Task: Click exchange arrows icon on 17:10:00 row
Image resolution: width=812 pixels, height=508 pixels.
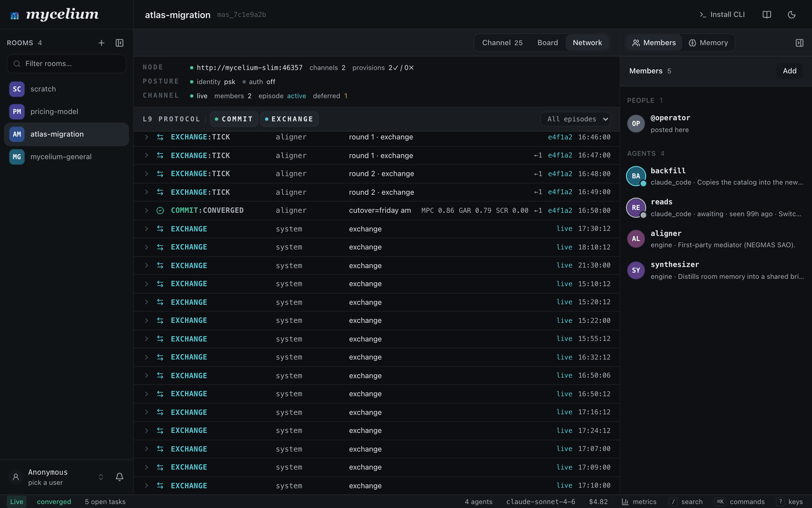Action: pyautogui.click(x=160, y=486)
